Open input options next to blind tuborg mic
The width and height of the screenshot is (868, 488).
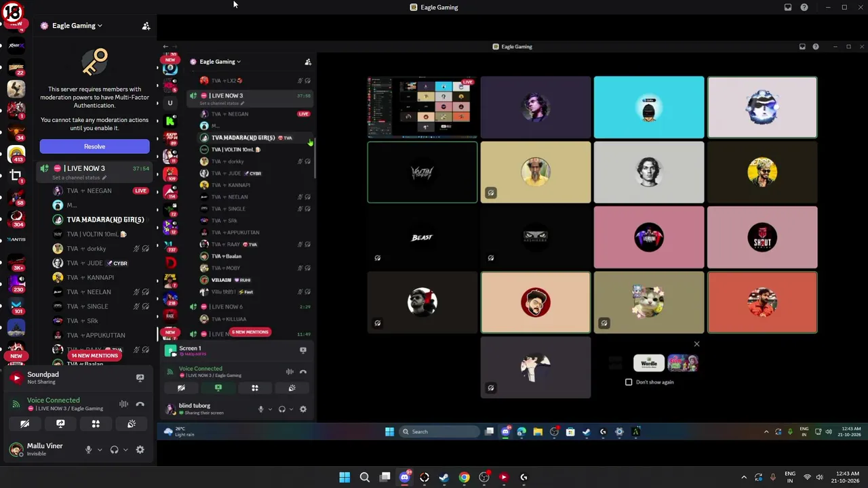tap(270, 409)
